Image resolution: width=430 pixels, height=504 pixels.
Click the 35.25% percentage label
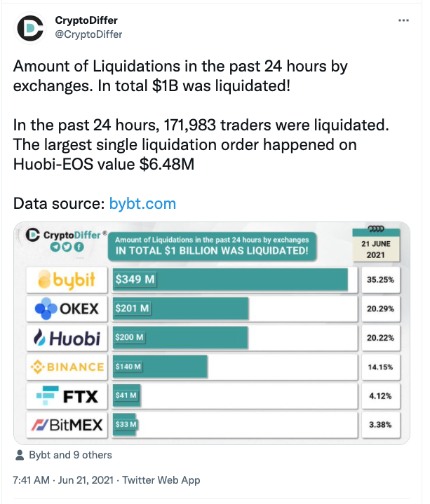click(x=379, y=280)
